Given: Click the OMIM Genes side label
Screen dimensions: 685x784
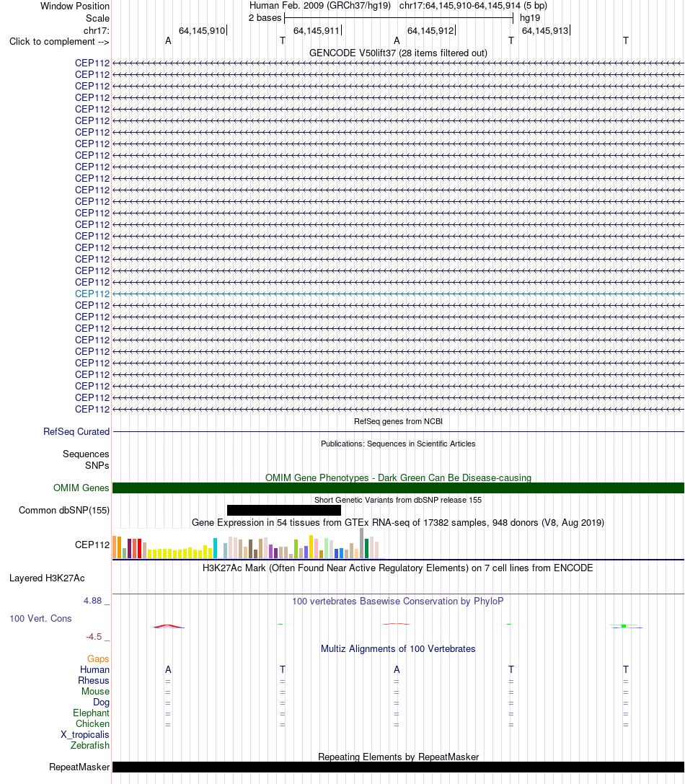Looking at the screenshot, I should pyautogui.click(x=81, y=488).
